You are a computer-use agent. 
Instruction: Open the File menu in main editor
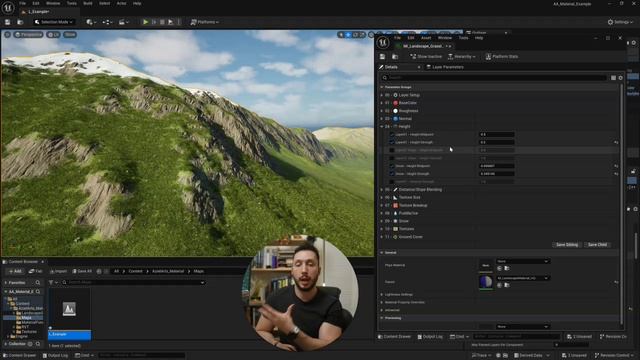coord(22,3)
